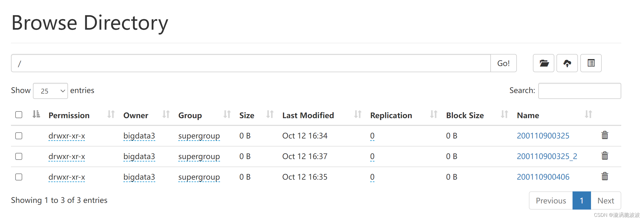This screenshot has height=220, width=644.
Task: Delete directory 200110900406 with its trash icon
Action: pos(605,176)
